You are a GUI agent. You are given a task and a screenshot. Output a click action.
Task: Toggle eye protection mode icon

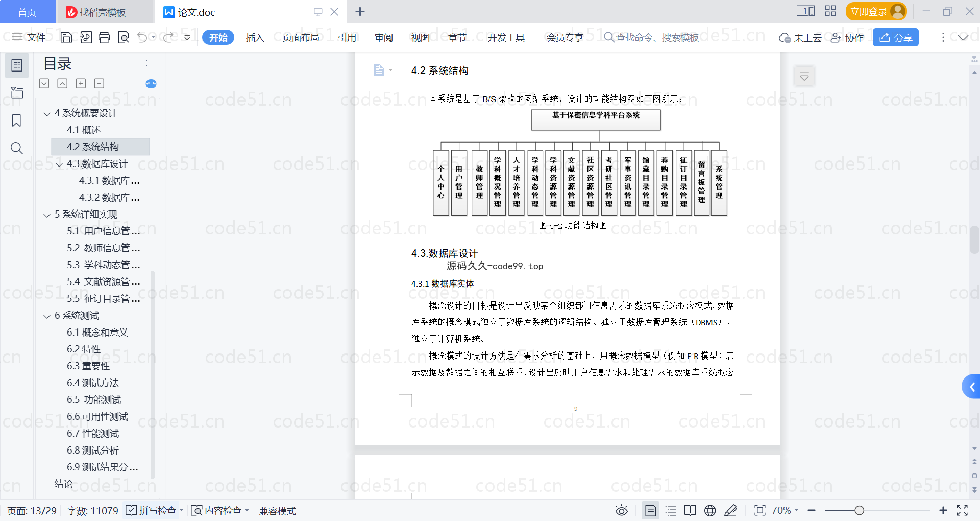tap(621, 510)
